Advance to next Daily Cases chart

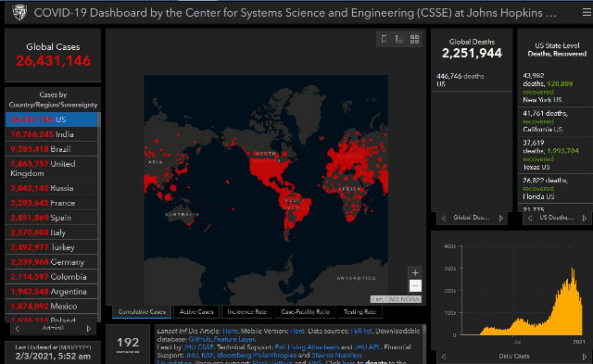586,357
